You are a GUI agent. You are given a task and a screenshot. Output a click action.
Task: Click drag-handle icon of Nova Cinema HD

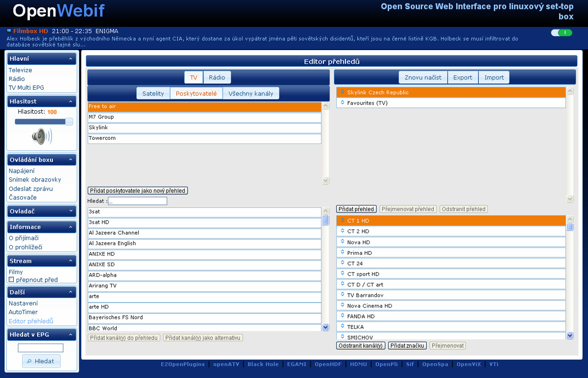tap(343, 305)
